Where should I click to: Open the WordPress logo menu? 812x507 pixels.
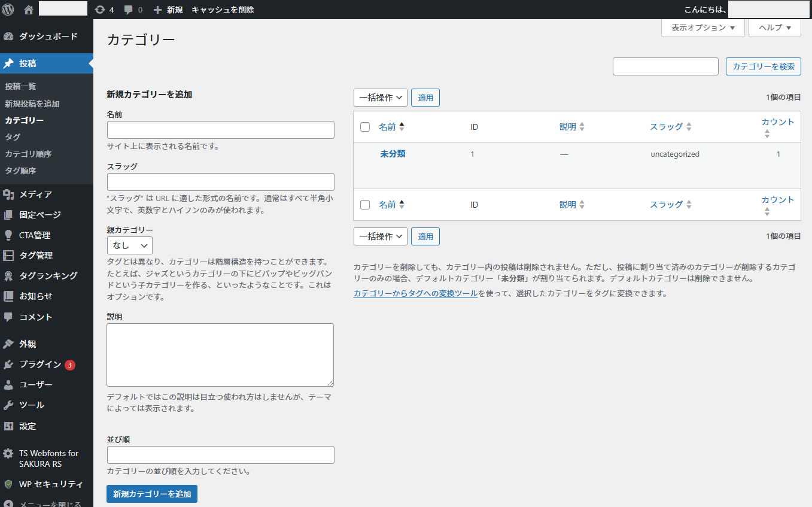8,10
